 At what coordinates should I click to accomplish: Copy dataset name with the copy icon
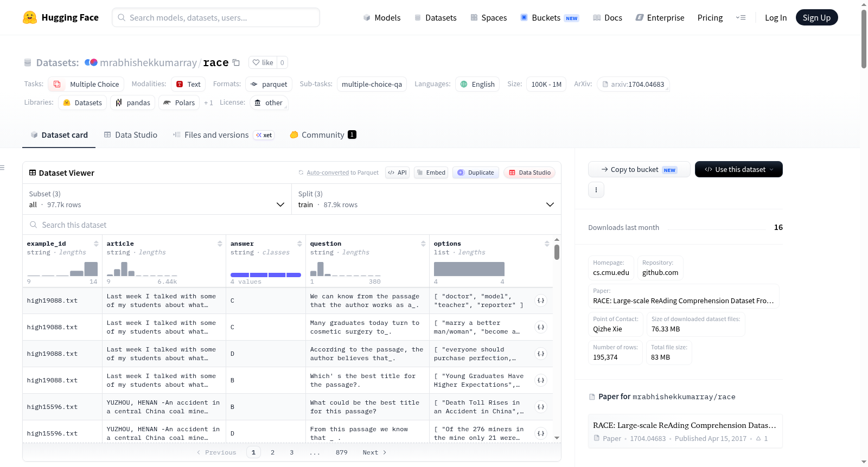[x=236, y=62]
